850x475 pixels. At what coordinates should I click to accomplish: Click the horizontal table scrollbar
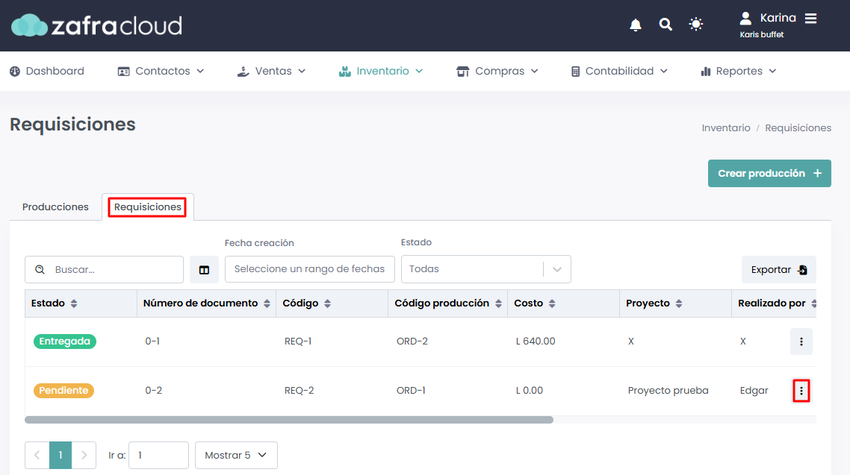(x=289, y=420)
